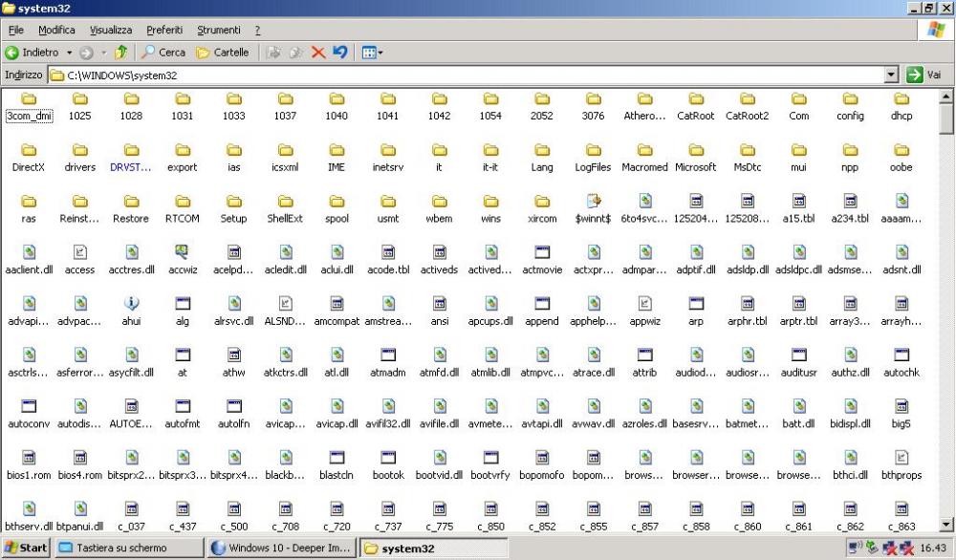This screenshot has width=956, height=560.
Task: Click the Windows Start button
Action: (x=26, y=549)
